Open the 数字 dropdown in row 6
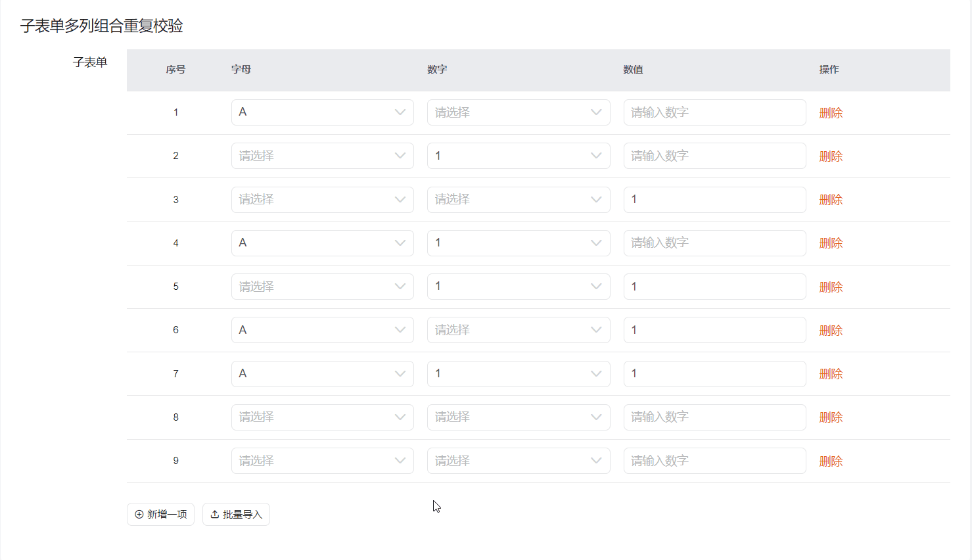This screenshot has height=560, width=972. tap(519, 330)
